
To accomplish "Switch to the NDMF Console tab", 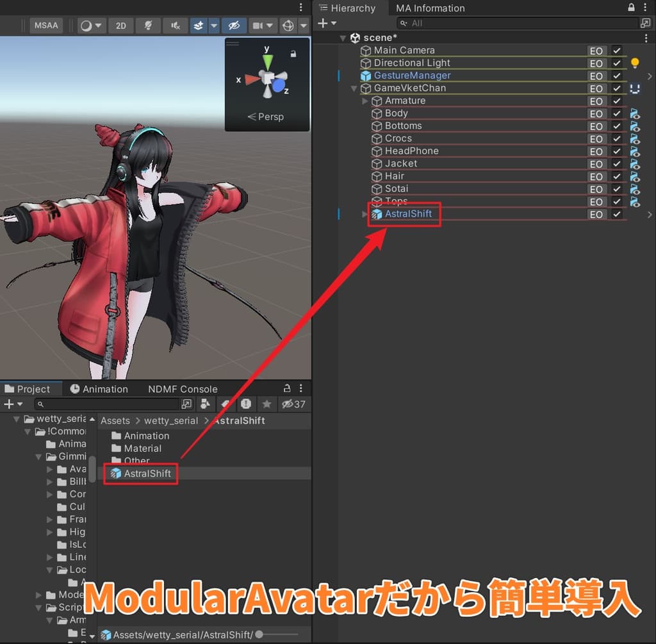I will (183, 389).
